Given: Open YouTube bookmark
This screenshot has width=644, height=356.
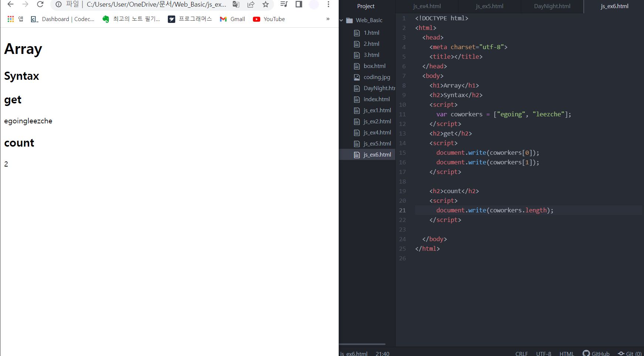Looking at the screenshot, I should click(269, 19).
